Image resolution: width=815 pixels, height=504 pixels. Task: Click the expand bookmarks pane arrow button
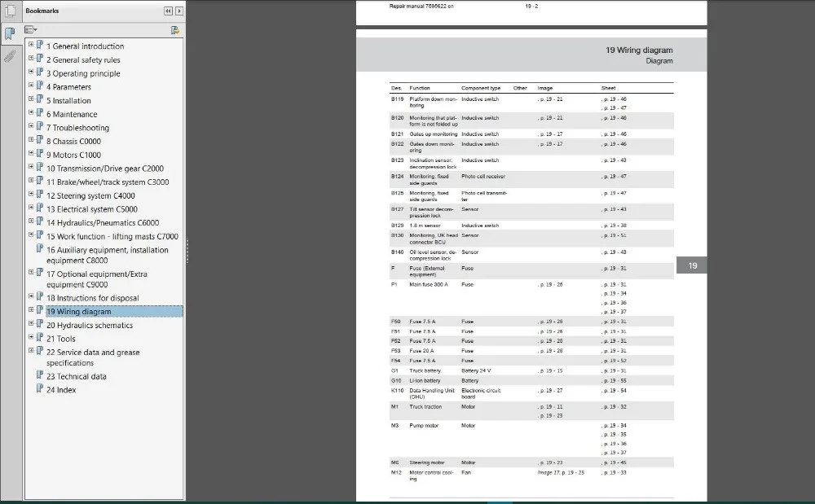pos(179,11)
